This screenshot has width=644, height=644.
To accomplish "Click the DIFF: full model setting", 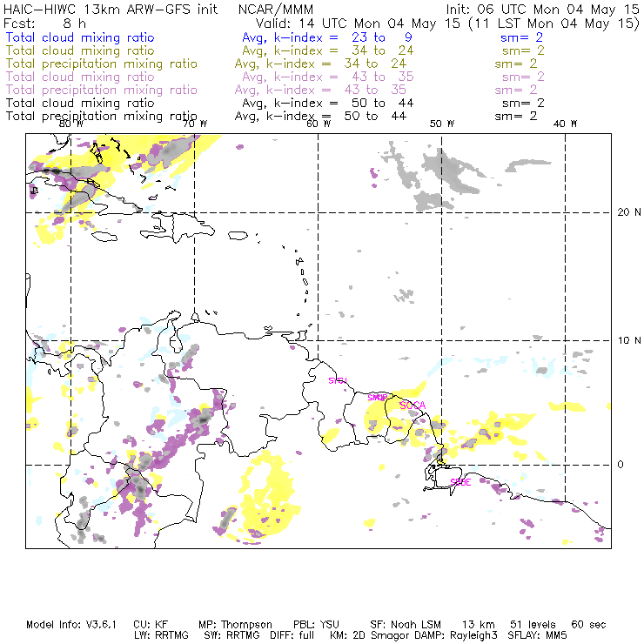I will (292, 635).
